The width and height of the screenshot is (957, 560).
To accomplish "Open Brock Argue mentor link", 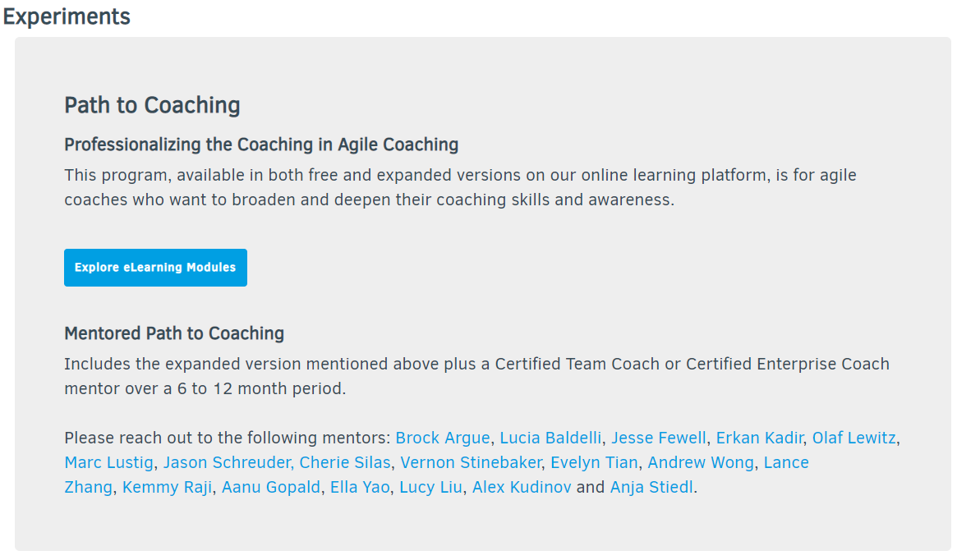I will pos(443,438).
